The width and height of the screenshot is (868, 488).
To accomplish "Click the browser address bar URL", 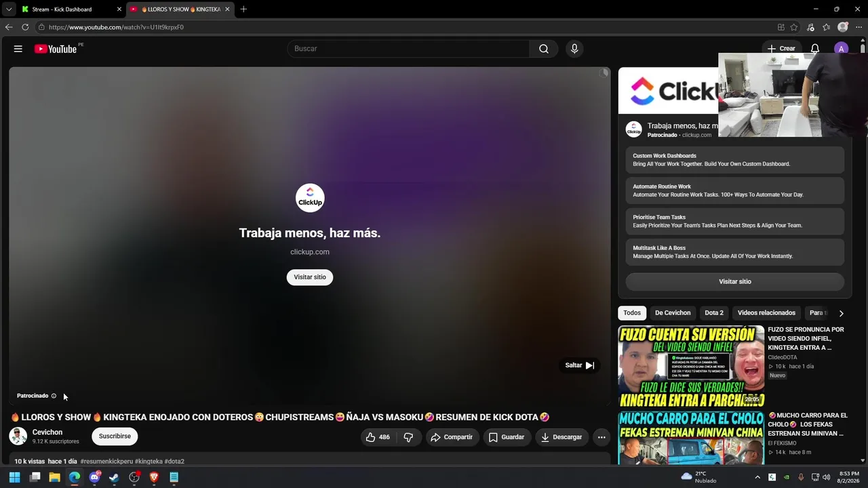I will (116, 27).
